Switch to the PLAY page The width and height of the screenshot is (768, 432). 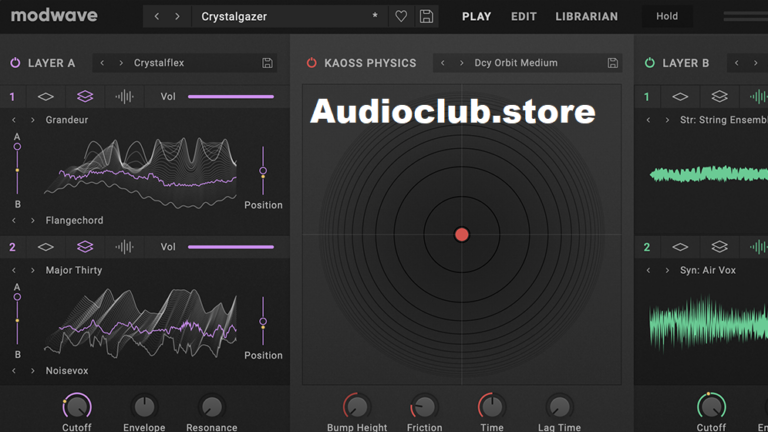[476, 17]
